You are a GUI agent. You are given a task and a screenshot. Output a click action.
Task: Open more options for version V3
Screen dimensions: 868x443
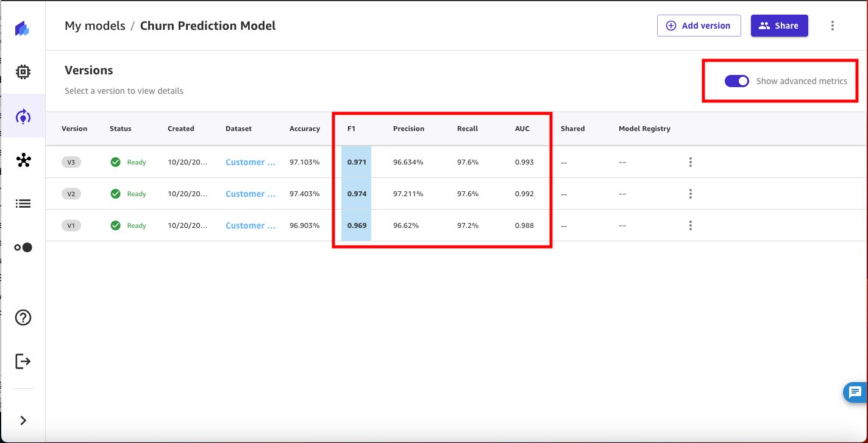coord(691,162)
